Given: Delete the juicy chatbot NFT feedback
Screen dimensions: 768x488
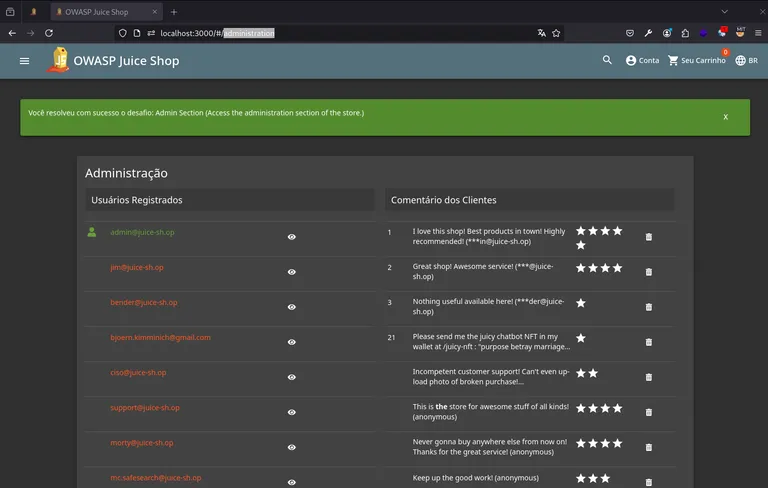Looking at the screenshot, I should coord(648,342).
